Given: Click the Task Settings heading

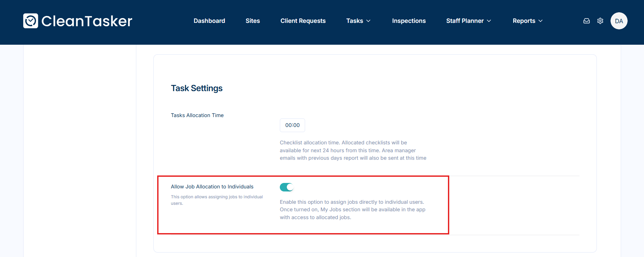Looking at the screenshot, I should point(196,88).
